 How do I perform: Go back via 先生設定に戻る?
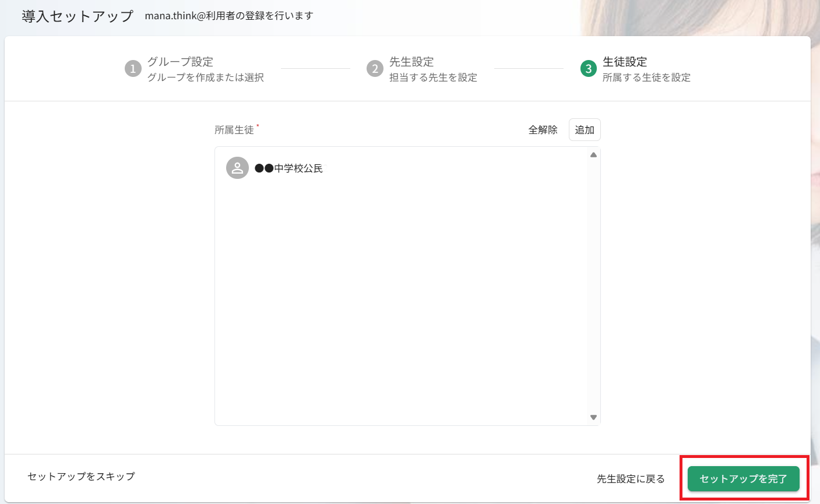click(631, 479)
